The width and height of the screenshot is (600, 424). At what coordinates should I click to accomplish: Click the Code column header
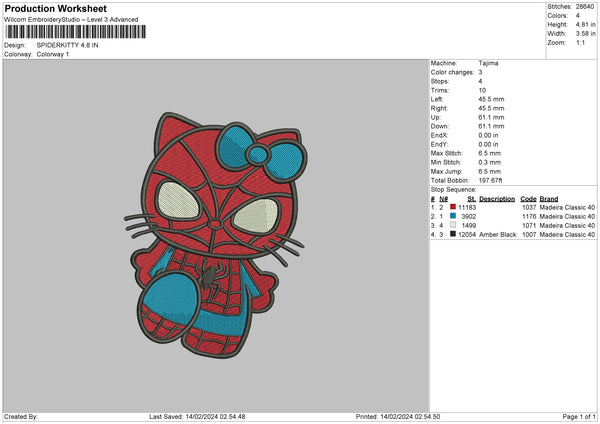[x=529, y=199]
